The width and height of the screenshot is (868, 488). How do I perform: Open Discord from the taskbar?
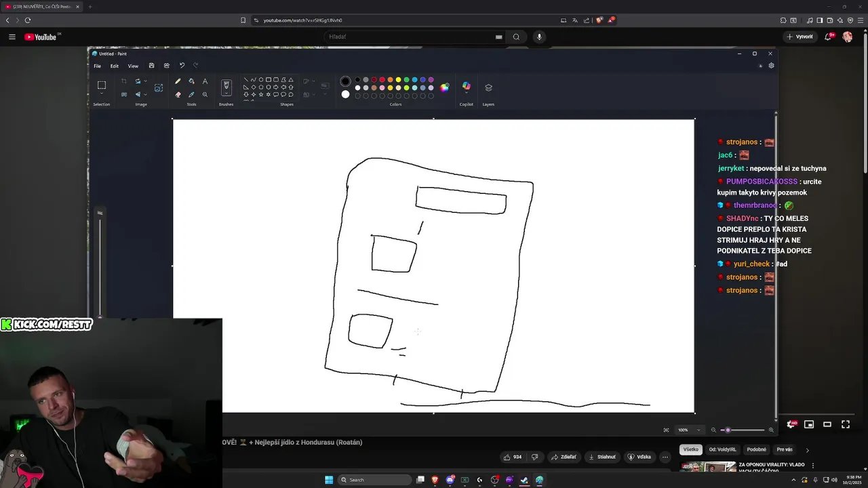click(450, 480)
